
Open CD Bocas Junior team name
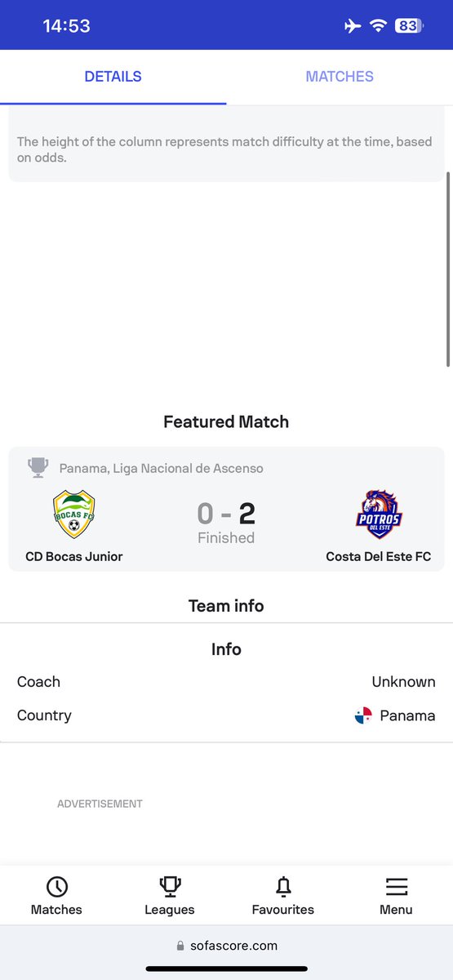(x=73, y=557)
